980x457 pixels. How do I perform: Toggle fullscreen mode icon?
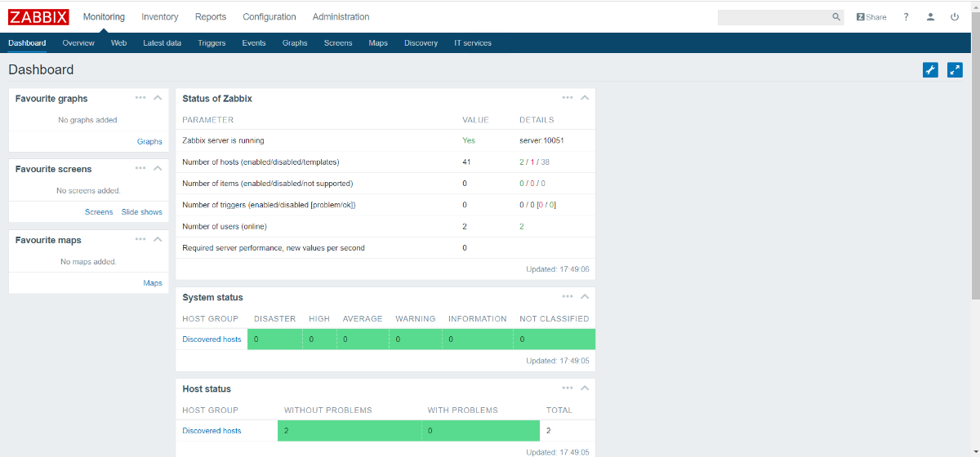coord(955,70)
